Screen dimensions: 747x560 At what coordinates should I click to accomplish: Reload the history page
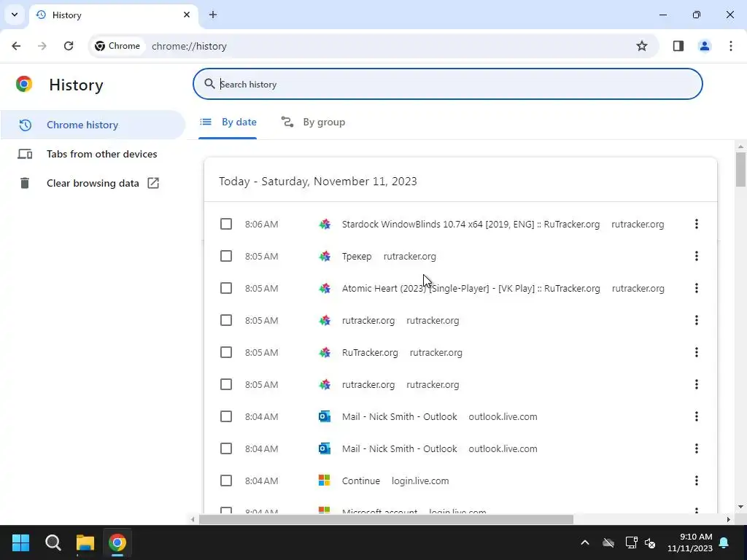click(69, 46)
